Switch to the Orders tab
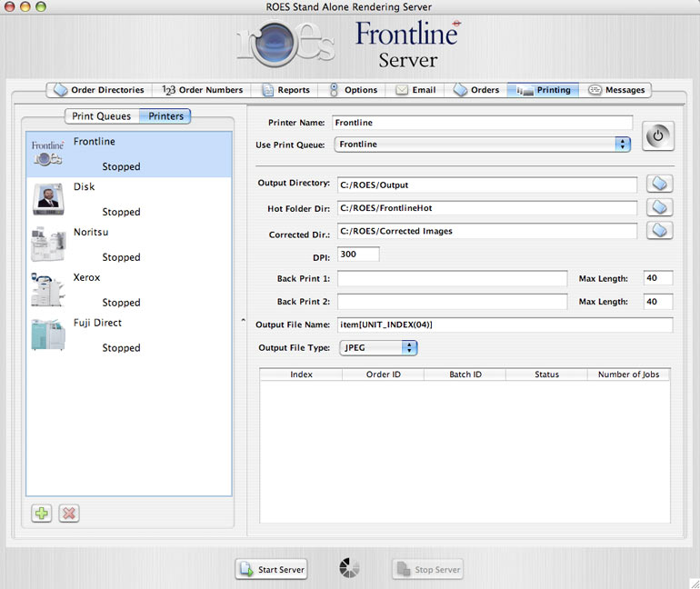Image resolution: width=700 pixels, height=589 pixels. point(475,90)
